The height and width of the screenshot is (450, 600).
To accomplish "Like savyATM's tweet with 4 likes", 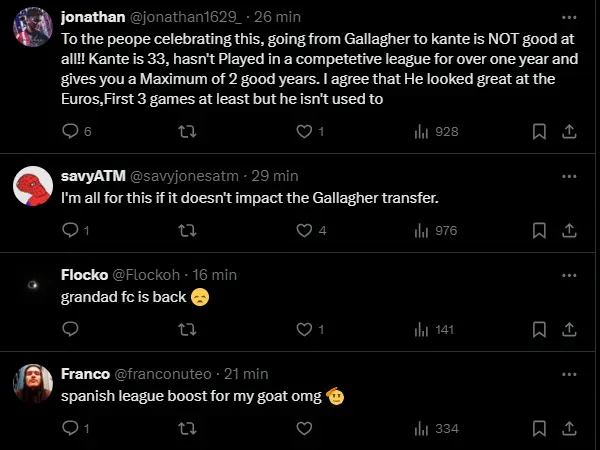I will point(305,231).
